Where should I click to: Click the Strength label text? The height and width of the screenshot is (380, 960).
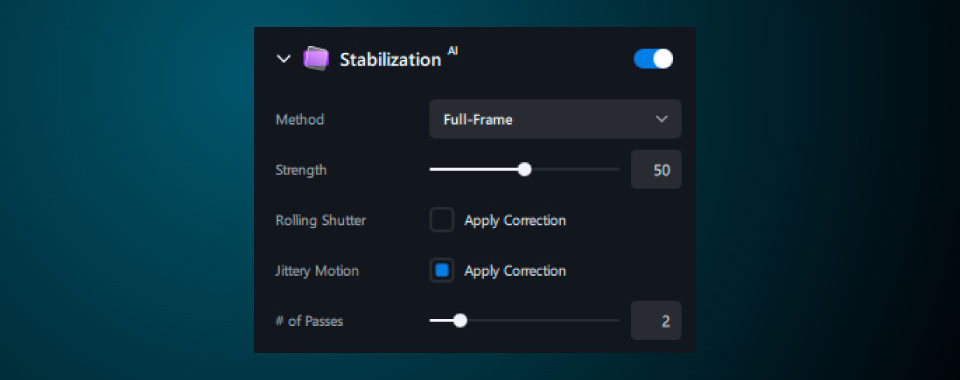(301, 170)
